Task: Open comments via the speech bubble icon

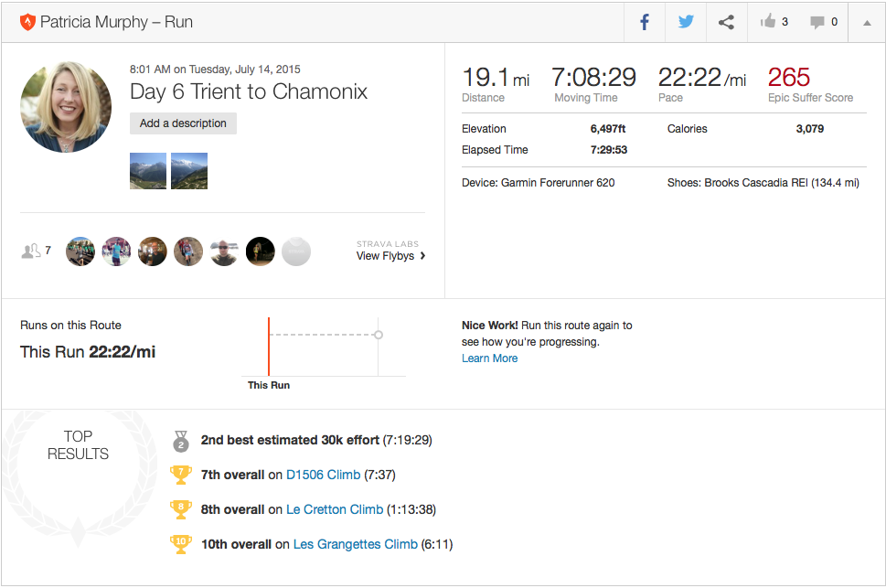Action: 817,23
